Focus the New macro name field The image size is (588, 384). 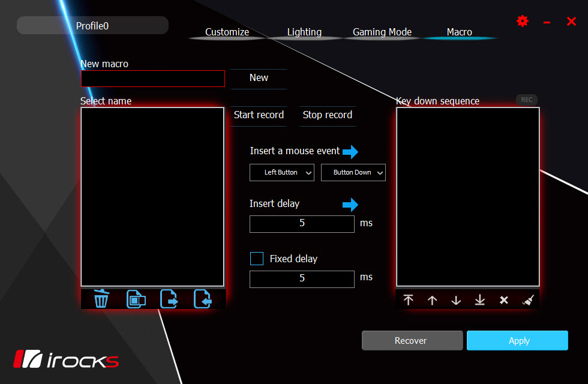pyautogui.click(x=153, y=79)
